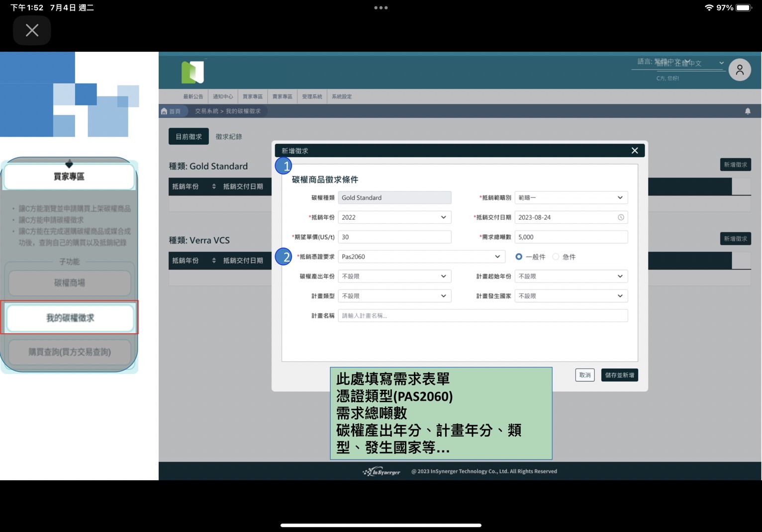Open the 計畫類型 dropdown
The width and height of the screenshot is (762, 532).
pos(394,296)
